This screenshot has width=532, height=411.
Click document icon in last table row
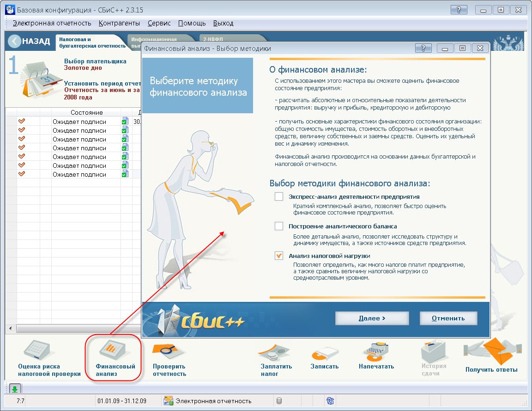click(x=125, y=173)
